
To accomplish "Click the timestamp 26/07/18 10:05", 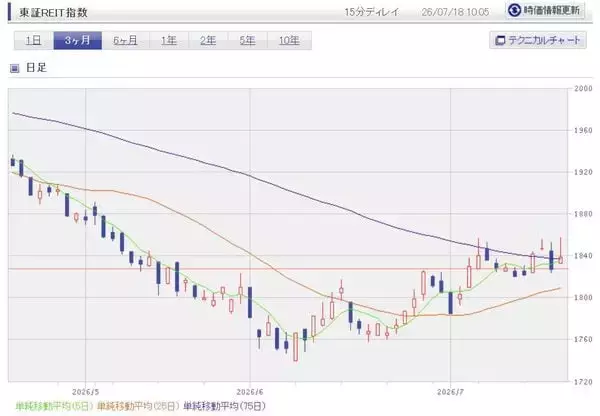I will (x=455, y=12).
